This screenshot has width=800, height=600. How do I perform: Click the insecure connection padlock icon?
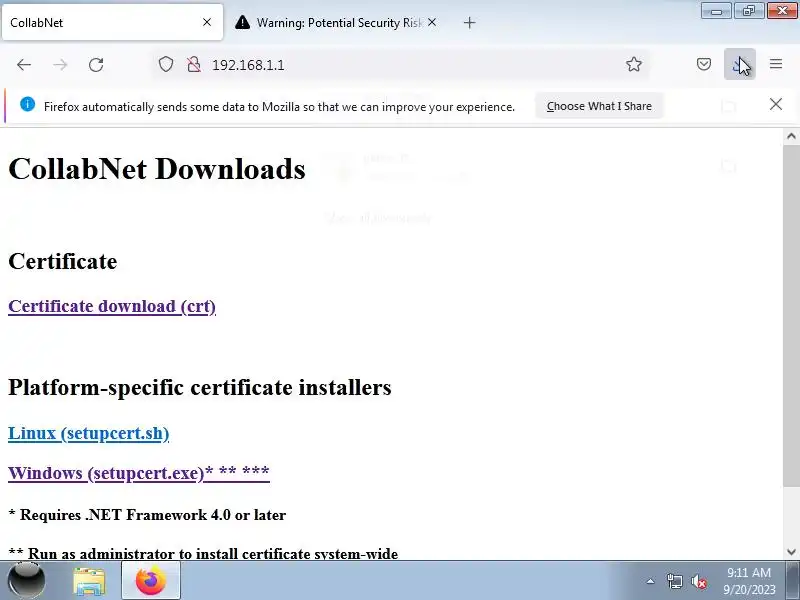[194, 64]
